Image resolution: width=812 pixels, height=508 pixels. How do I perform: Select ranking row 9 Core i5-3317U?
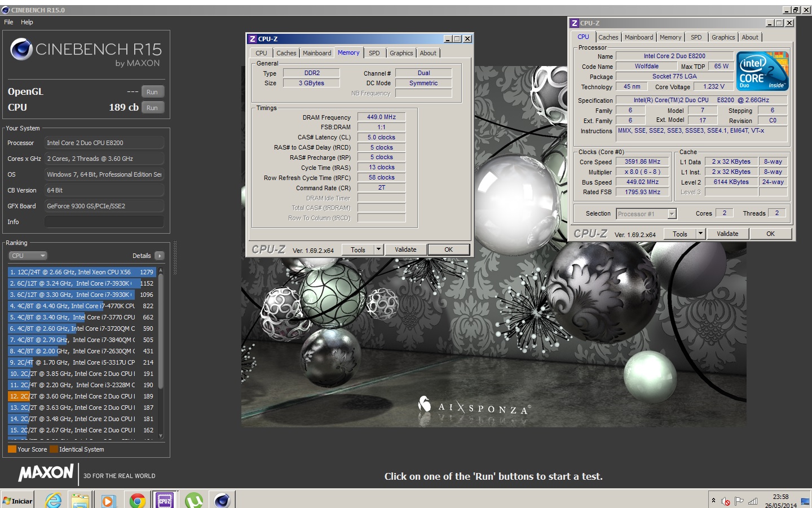click(x=82, y=362)
